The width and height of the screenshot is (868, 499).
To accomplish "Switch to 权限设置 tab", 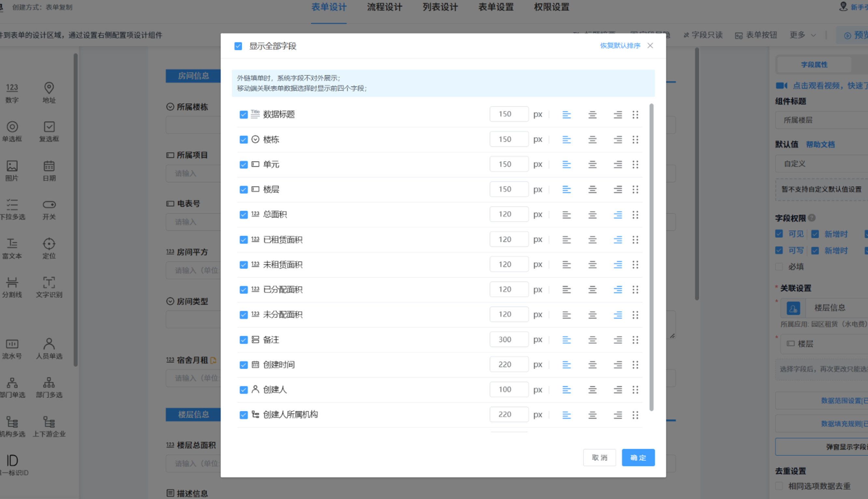I will pos(552,7).
